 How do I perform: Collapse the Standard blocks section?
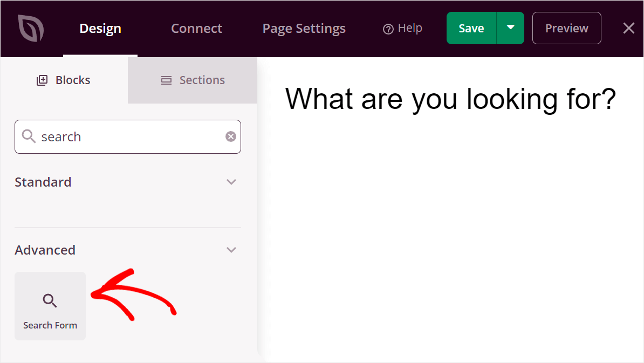tap(231, 182)
